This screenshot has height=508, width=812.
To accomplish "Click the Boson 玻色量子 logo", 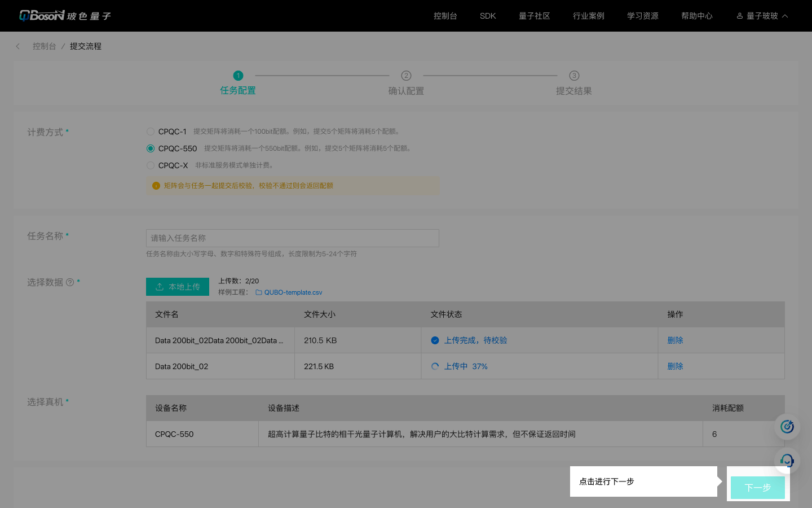I will click(x=65, y=16).
